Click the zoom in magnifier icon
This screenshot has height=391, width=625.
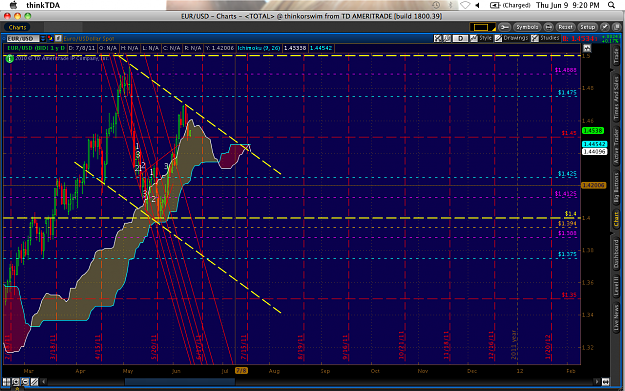point(16,382)
